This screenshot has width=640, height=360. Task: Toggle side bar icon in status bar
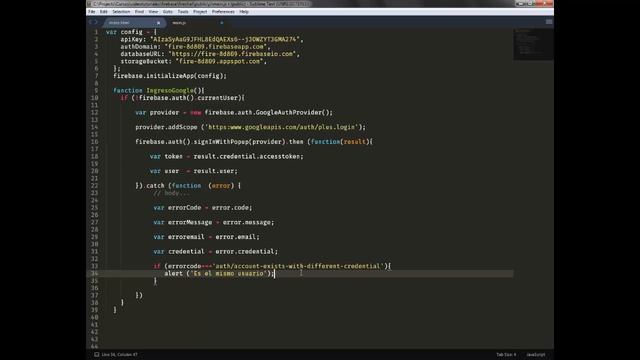point(97,354)
